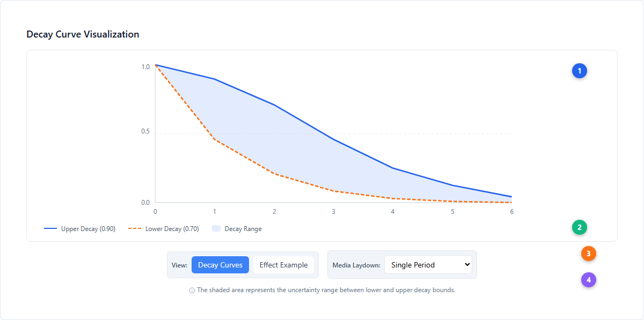Click the info icon beside shaded area note
Viewport: 644px width, 320px height.
(192, 291)
